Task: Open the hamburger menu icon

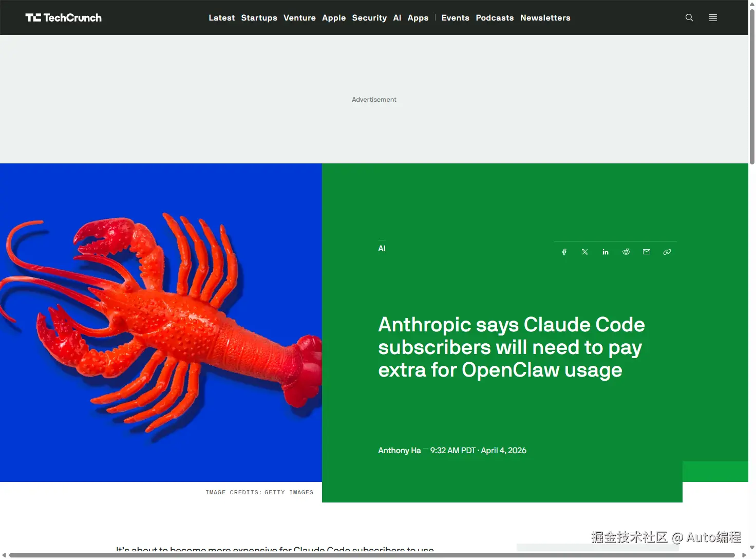Action: [713, 17]
